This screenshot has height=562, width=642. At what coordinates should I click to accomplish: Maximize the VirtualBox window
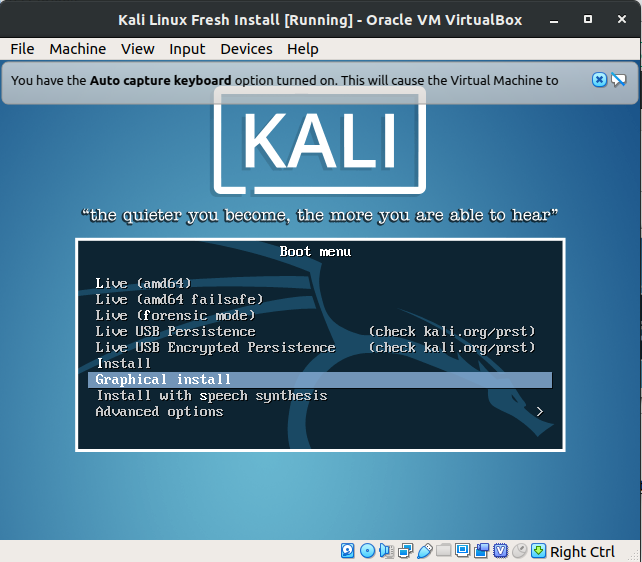click(588, 19)
